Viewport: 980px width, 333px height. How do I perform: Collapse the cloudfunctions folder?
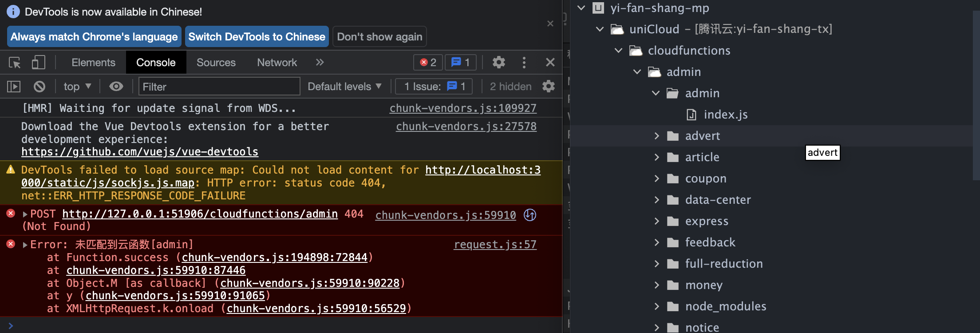(x=619, y=51)
